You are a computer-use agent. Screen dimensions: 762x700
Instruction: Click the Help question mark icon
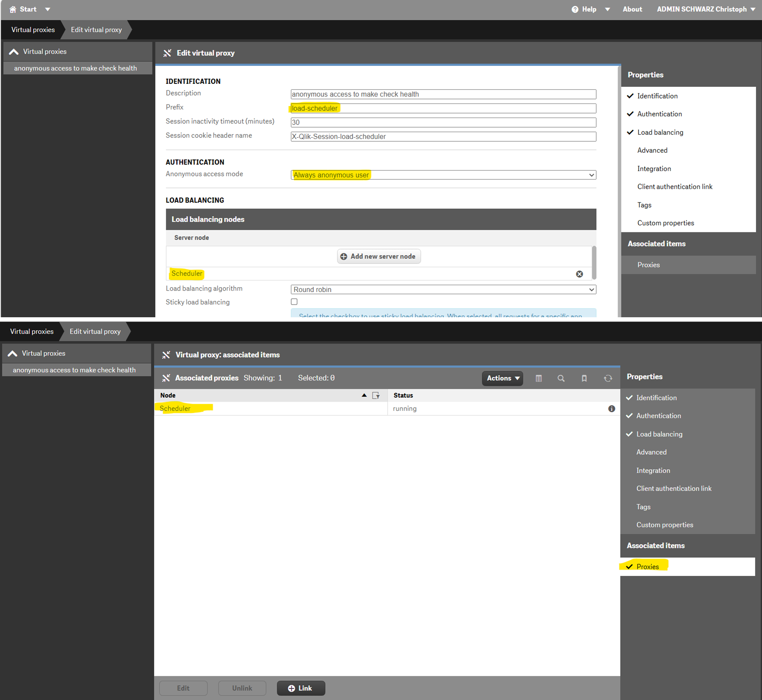click(576, 9)
